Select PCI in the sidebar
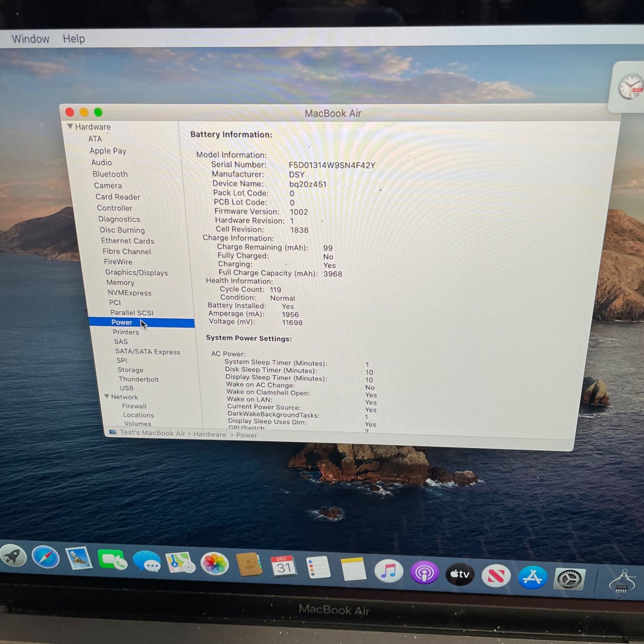This screenshot has height=644, width=644. tap(115, 303)
